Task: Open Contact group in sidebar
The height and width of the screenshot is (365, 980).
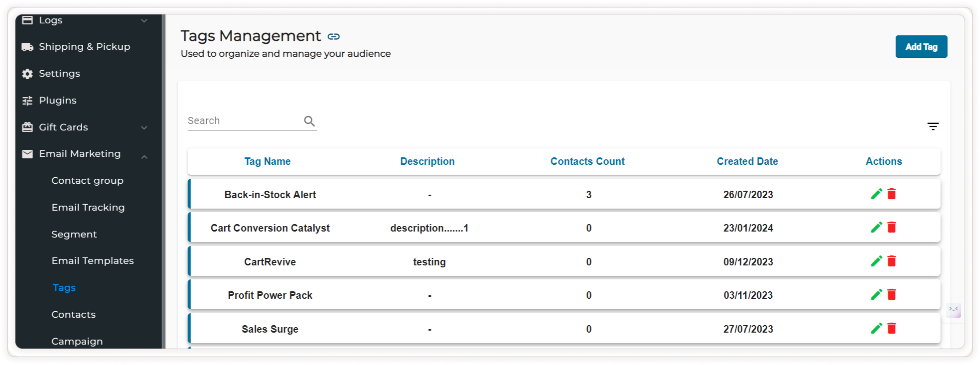Action: tap(87, 181)
